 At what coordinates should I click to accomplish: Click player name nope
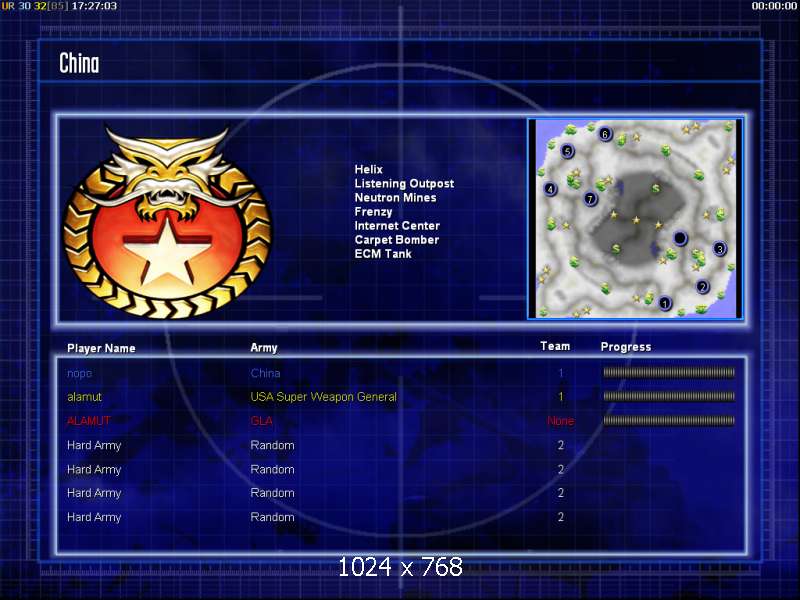80,373
